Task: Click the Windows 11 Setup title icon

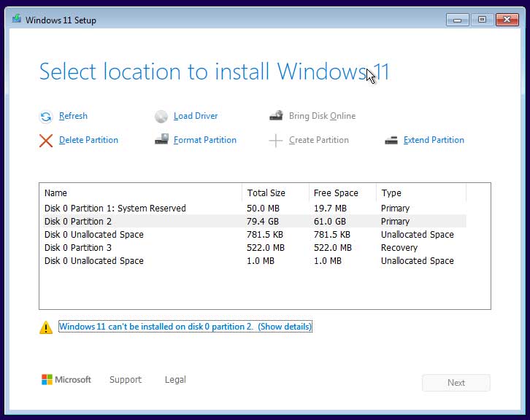Action: pyautogui.click(x=16, y=19)
